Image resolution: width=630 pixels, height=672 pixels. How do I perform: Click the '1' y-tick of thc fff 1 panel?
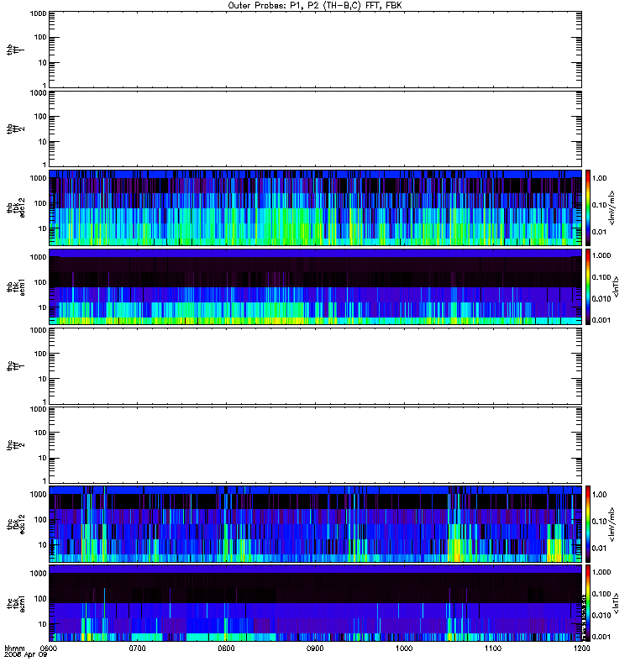45,402
